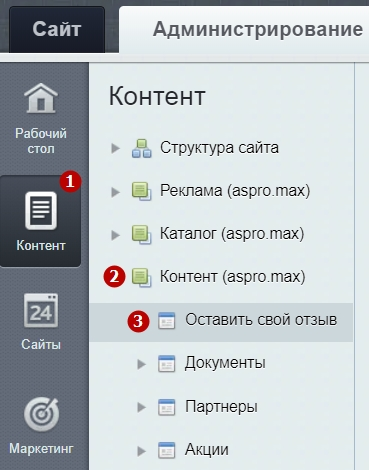Image resolution: width=369 pixels, height=470 pixels.
Task: Click the Каталог (aspro.max) infoblock icon
Action: [141, 234]
